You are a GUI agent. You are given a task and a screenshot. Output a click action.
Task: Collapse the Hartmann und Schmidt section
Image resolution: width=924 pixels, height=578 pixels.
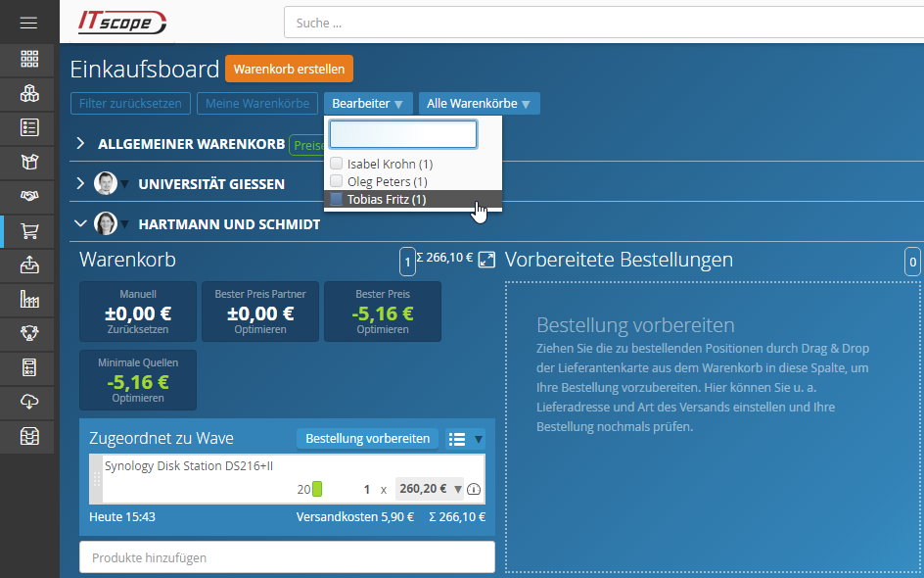click(81, 223)
